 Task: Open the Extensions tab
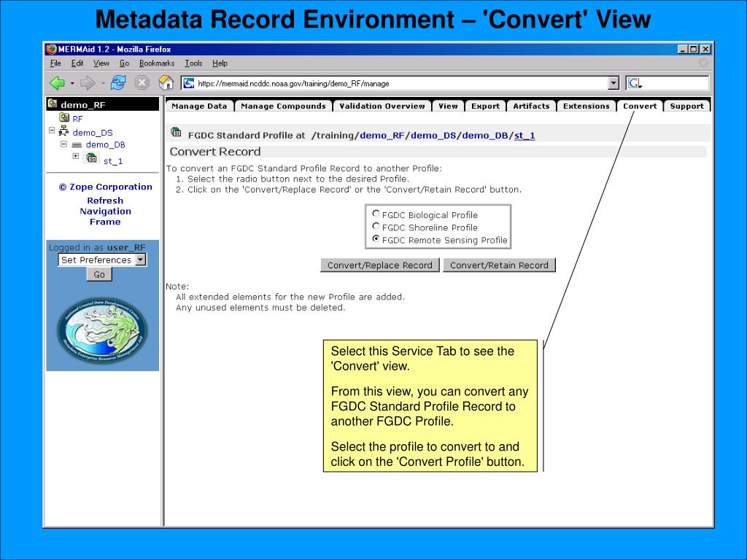(587, 106)
